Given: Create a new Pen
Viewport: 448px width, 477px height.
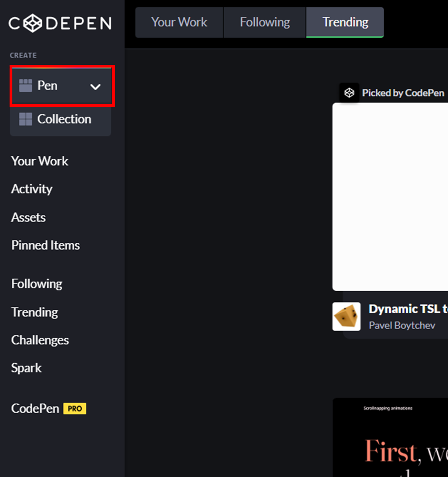Looking at the screenshot, I should point(47,85).
